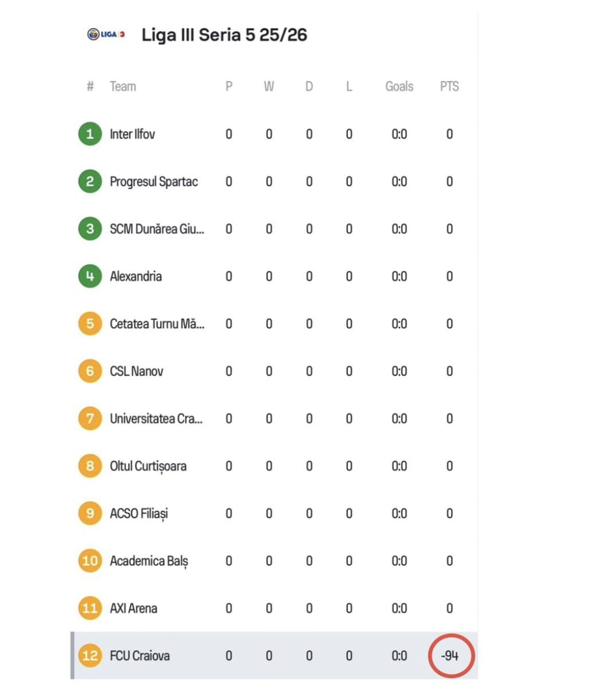The width and height of the screenshot is (603, 700).
Task: Click the Liga III Seria 5 25/26 title
Action: point(224,35)
